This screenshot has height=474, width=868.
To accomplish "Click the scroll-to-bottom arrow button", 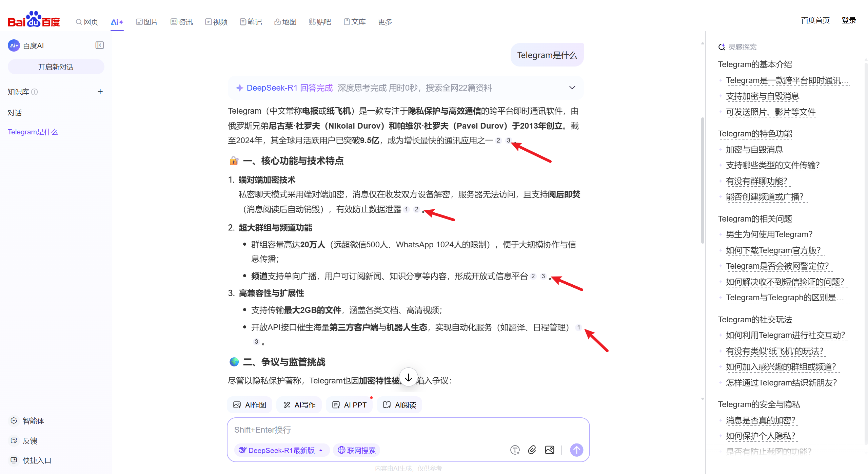I will tap(409, 377).
